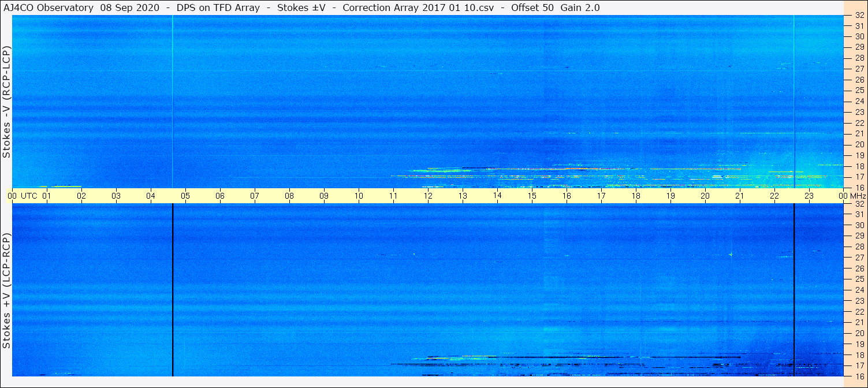This screenshot has height=388, width=868.
Task: Click the 17 hour mark on the time axis
Action: click(601, 196)
